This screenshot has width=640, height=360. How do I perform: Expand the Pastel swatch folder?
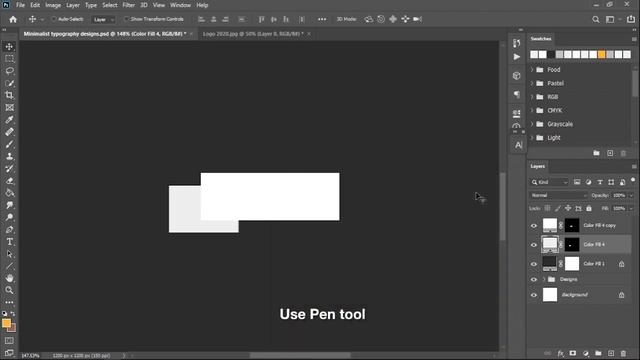pos(532,83)
